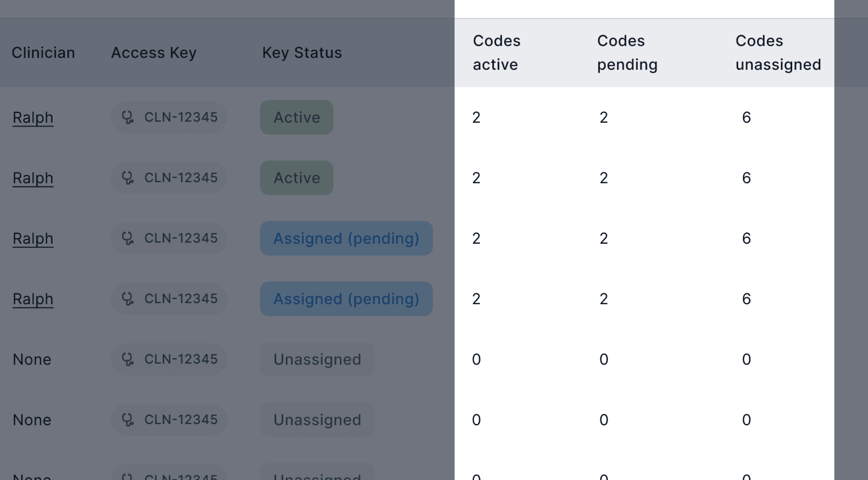Click stethoscope icon in first Assigned (pending) row

pyautogui.click(x=127, y=238)
